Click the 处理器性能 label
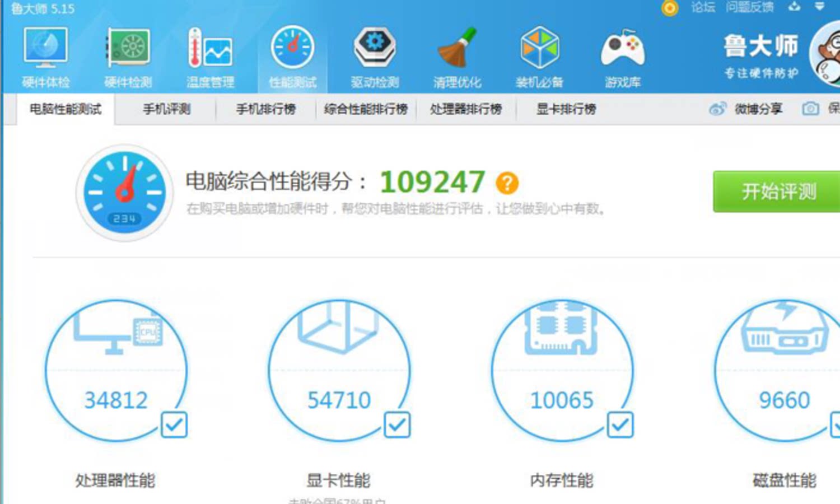840x504 pixels. [115, 480]
